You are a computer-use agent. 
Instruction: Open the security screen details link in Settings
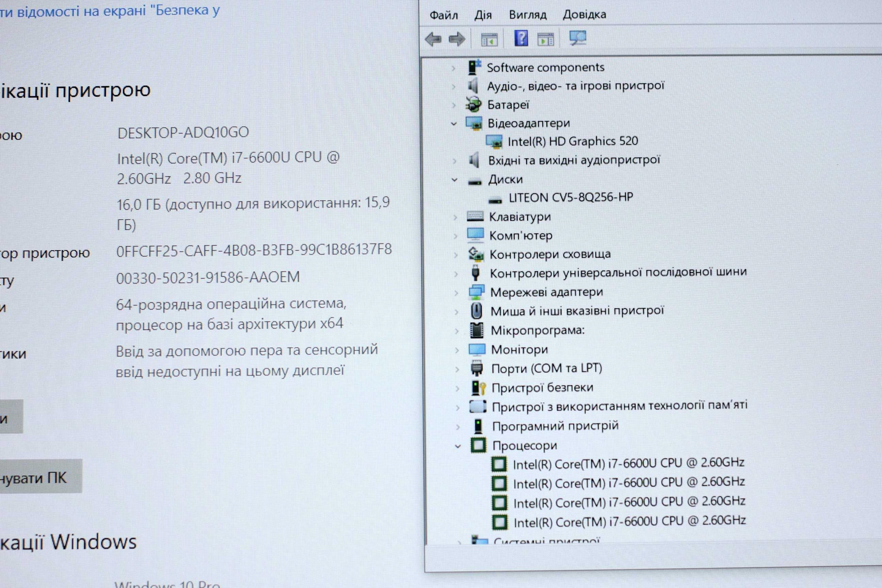point(110,11)
